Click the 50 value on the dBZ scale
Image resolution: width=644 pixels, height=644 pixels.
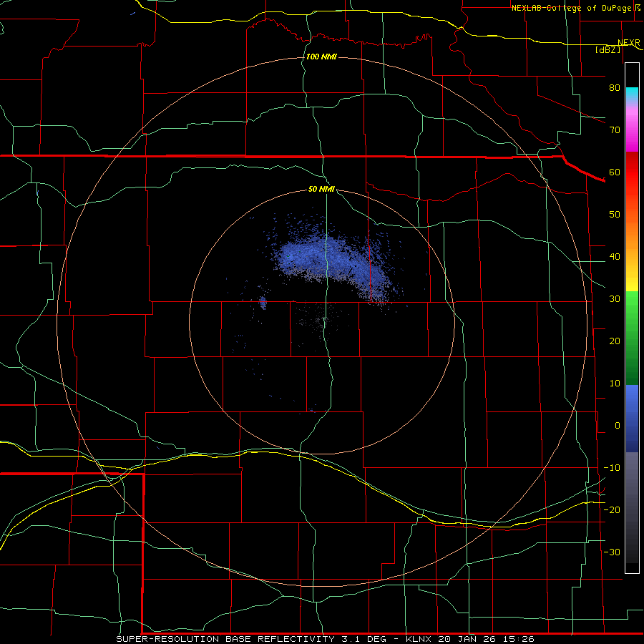615,215
